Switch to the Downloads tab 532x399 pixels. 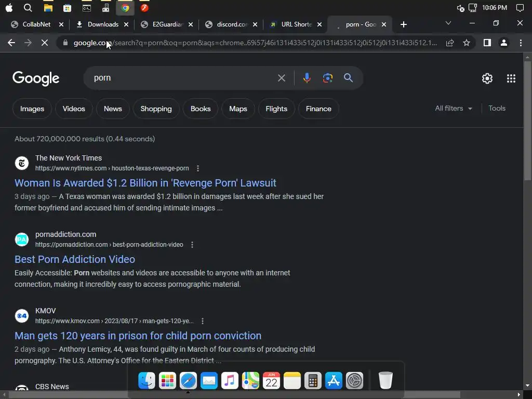[x=103, y=24]
